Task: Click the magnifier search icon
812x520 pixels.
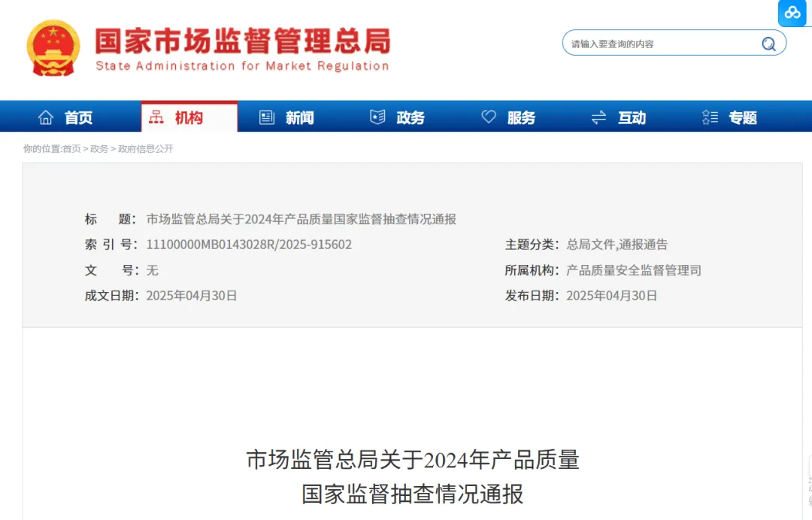Action: point(768,43)
